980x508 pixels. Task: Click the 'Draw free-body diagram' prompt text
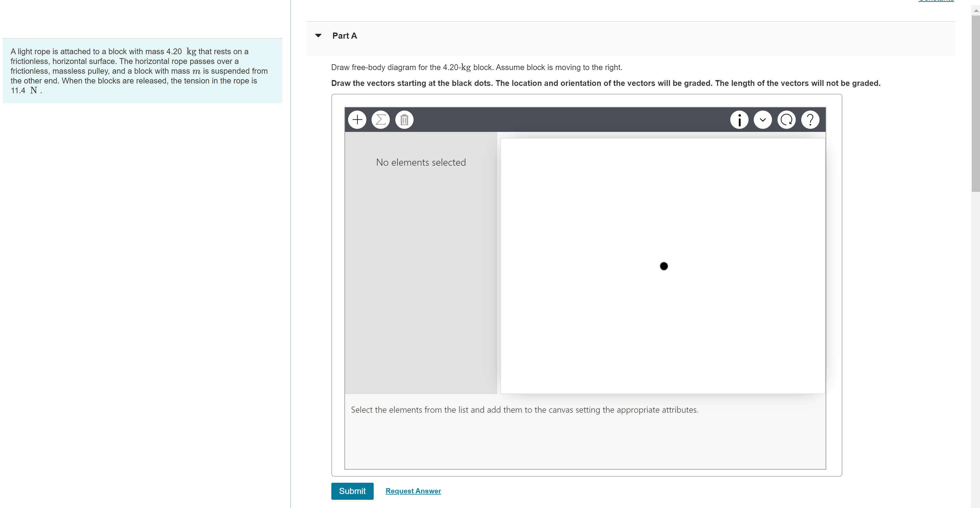[476, 67]
